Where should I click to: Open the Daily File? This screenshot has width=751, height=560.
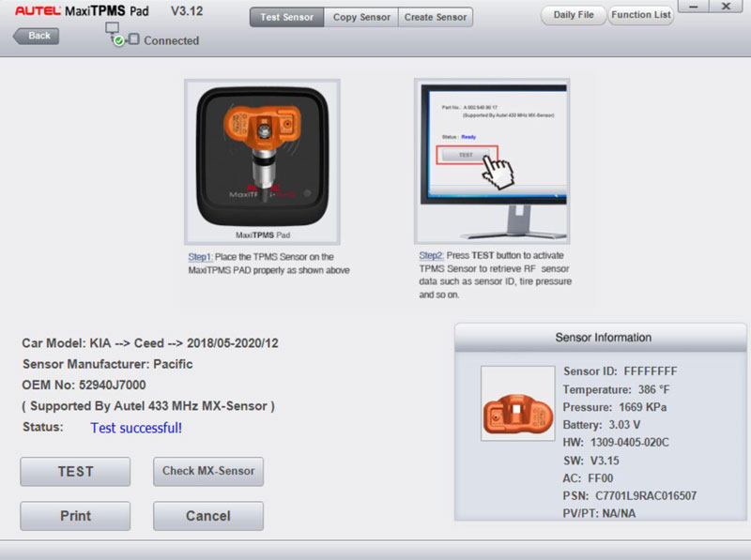574,15
